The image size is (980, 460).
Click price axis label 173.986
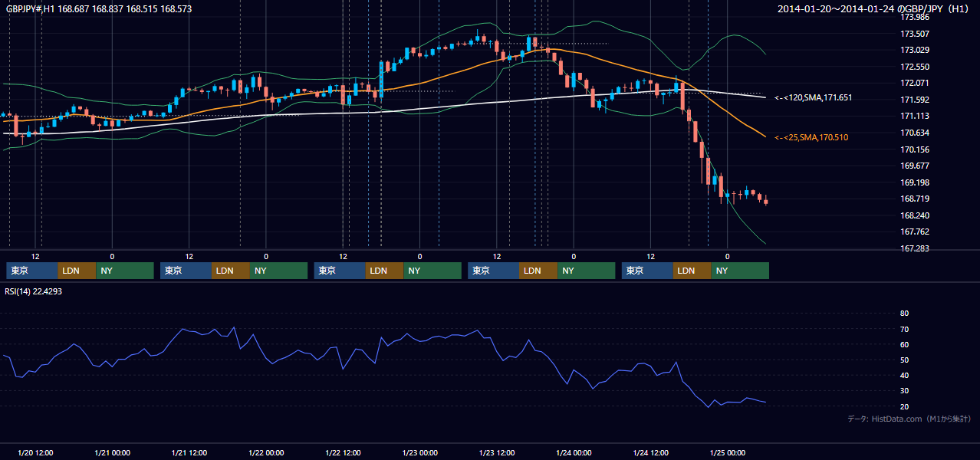coord(915,17)
